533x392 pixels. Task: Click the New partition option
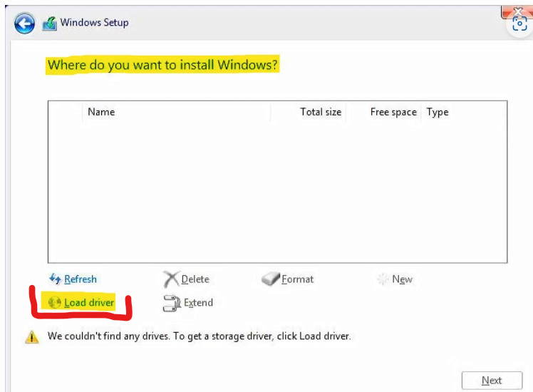(x=402, y=279)
